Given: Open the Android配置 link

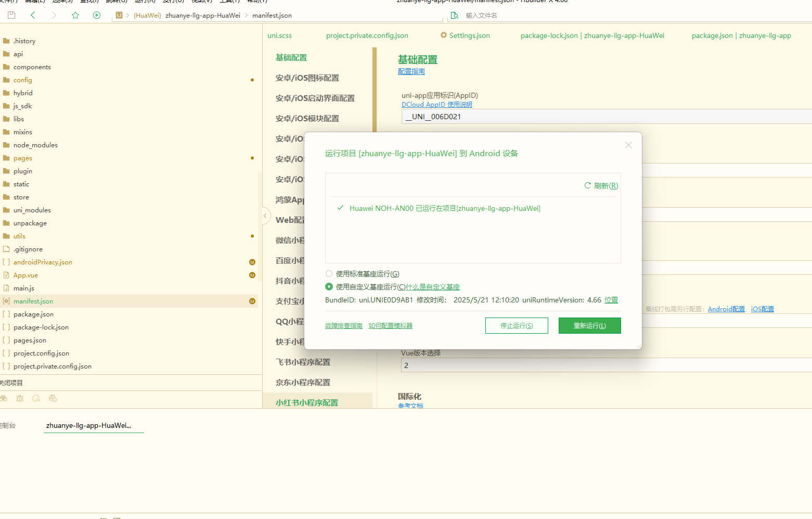Looking at the screenshot, I should [x=726, y=309].
